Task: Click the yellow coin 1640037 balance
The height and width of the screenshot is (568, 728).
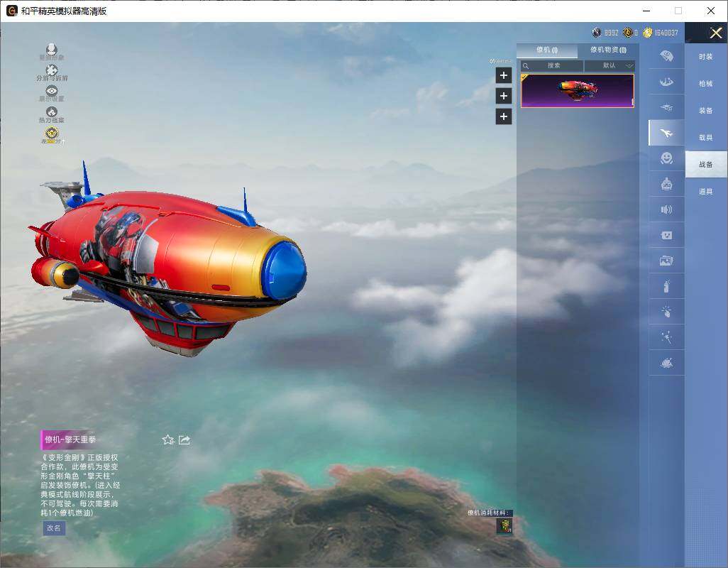Action: click(x=661, y=33)
